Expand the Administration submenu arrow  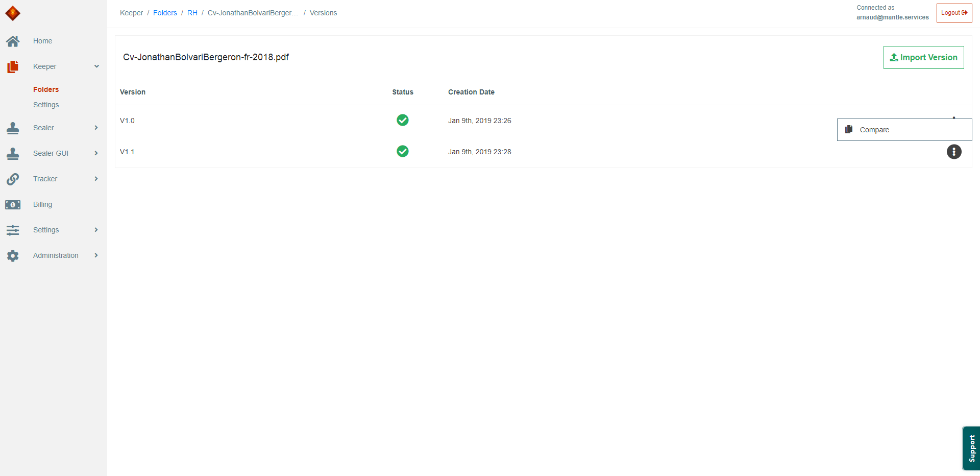click(96, 255)
